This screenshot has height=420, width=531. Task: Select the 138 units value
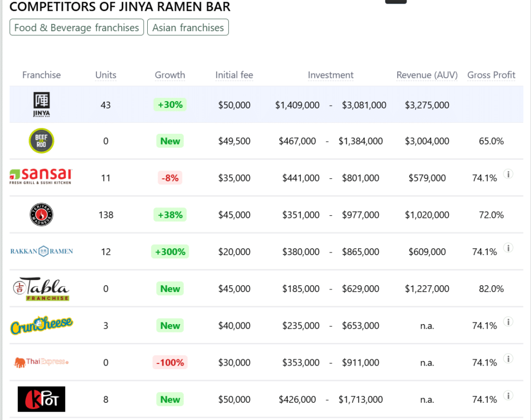106,215
